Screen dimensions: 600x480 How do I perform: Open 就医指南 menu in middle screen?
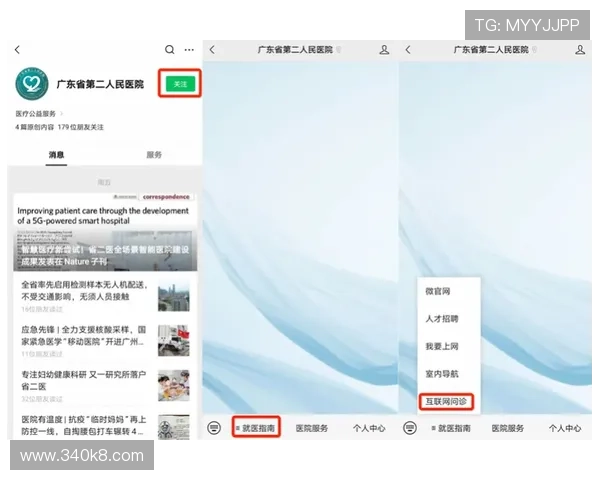tap(256, 428)
